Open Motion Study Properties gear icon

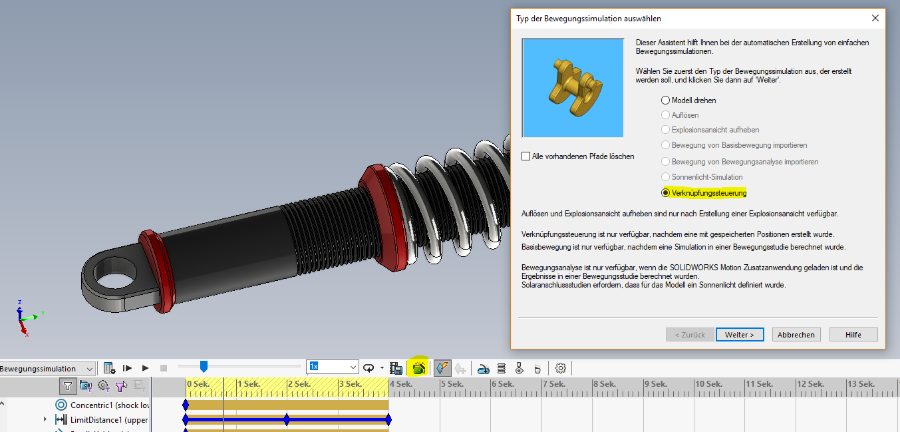[560, 368]
